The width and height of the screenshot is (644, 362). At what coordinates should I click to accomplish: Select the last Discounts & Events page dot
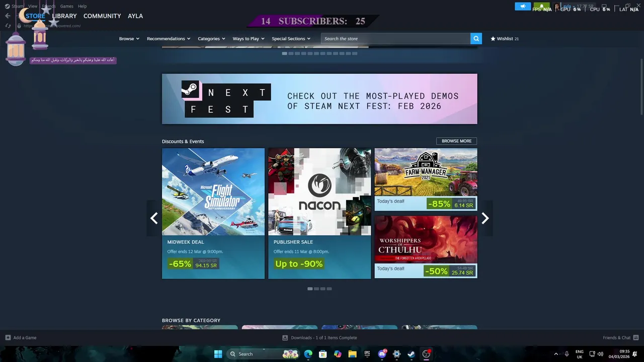pyautogui.click(x=329, y=289)
